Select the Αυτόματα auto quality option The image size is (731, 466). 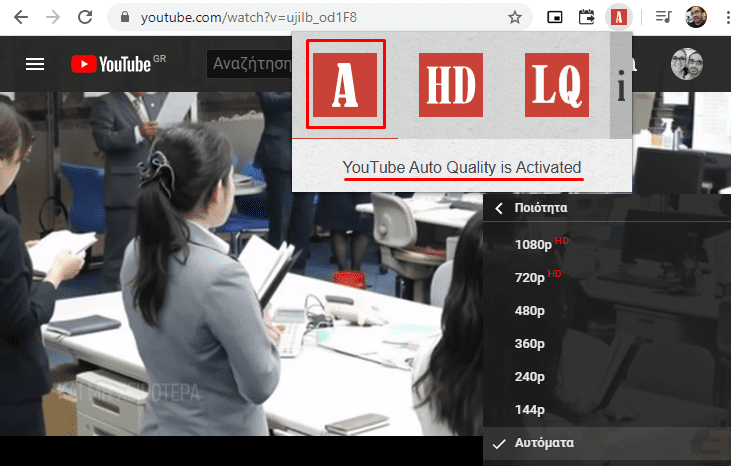(607, 443)
